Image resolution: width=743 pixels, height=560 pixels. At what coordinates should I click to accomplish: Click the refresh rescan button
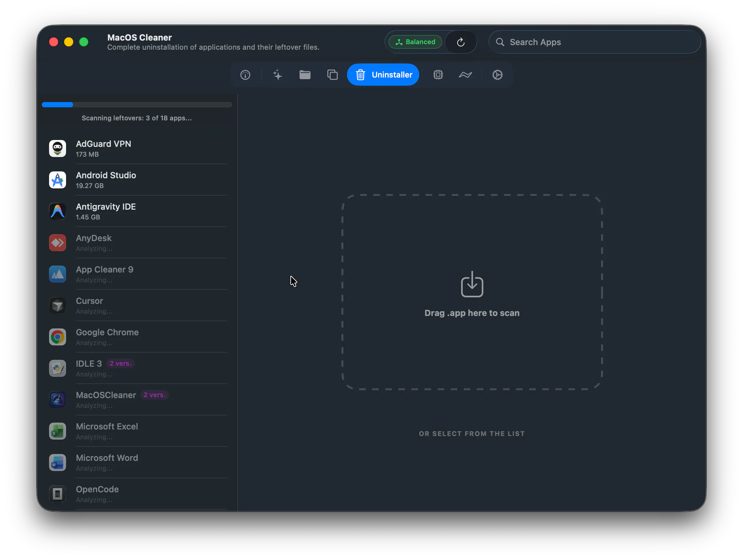(x=460, y=42)
